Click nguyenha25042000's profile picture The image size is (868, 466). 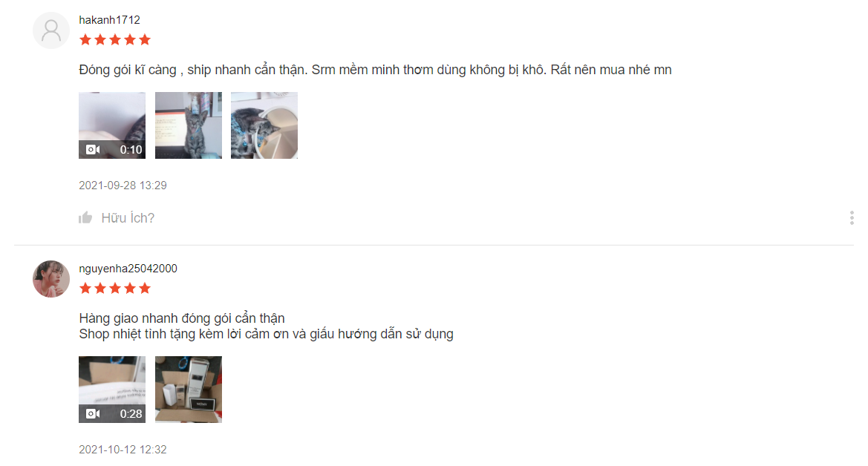pyautogui.click(x=51, y=279)
